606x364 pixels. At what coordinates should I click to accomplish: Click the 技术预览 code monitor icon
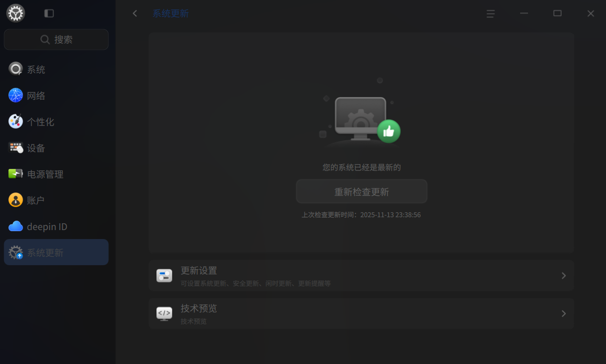164,313
